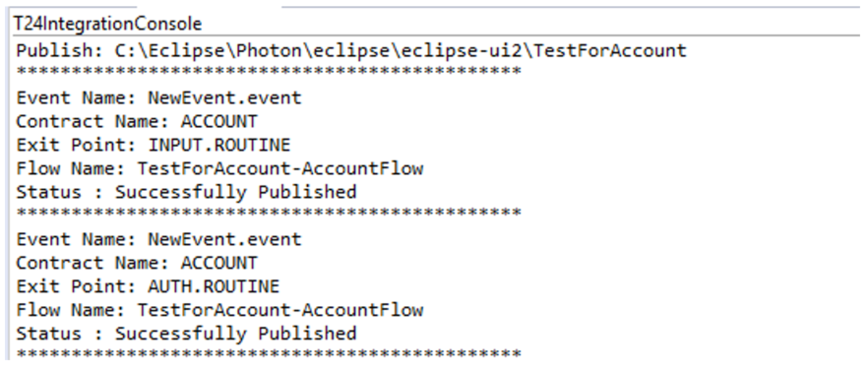Click the final asterisk separator at console bottom
Viewport: 868px width, 373px height.
click(269, 354)
